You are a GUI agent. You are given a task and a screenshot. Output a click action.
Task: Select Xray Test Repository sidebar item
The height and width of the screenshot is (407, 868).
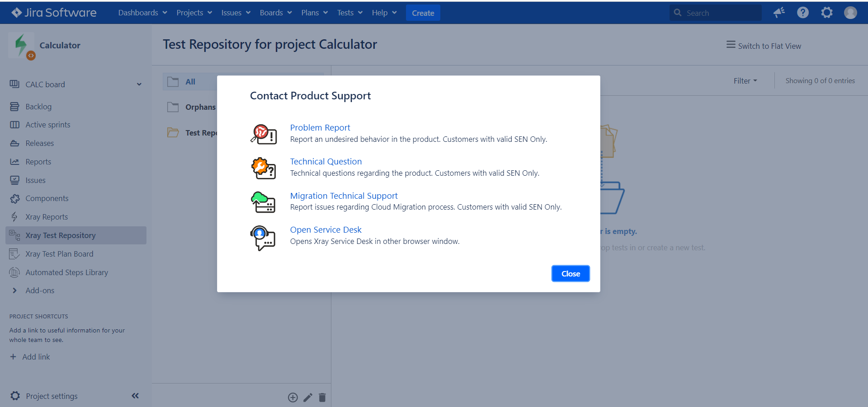click(76, 235)
